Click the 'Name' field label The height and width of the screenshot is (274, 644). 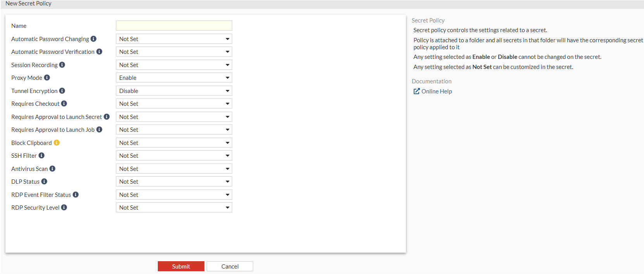click(x=19, y=26)
